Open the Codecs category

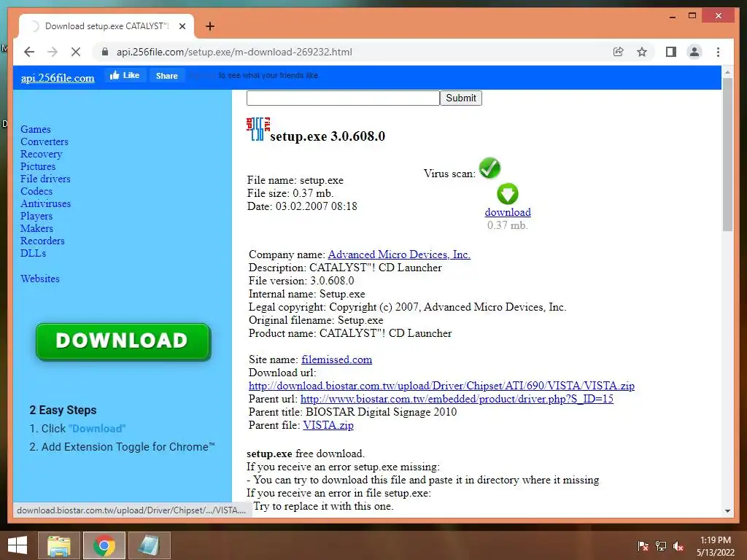pyautogui.click(x=36, y=191)
